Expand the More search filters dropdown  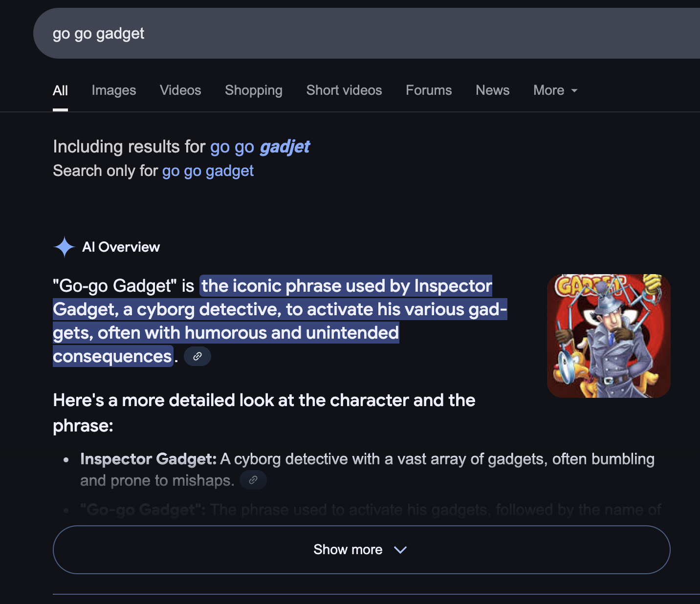pos(555,90)
